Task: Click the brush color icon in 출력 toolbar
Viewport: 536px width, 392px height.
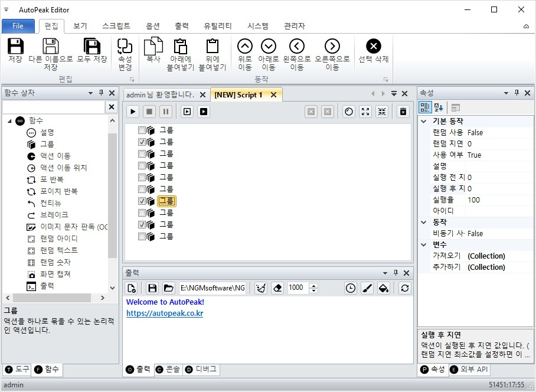Action: (x=367, y=288)
